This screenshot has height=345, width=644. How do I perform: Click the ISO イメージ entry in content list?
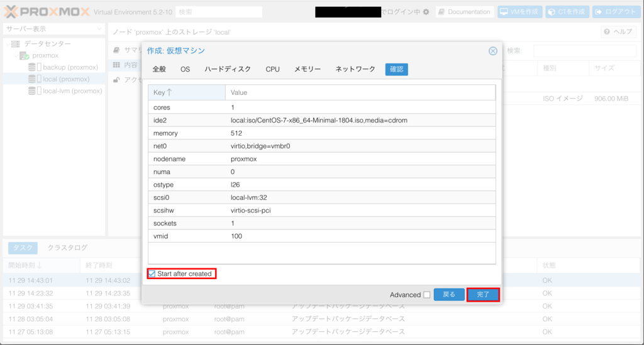563,99
